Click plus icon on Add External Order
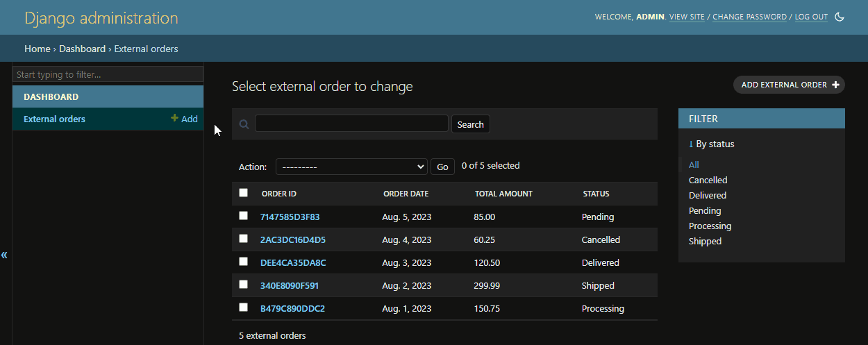868x345 pixels. click(x=835, y=85)
